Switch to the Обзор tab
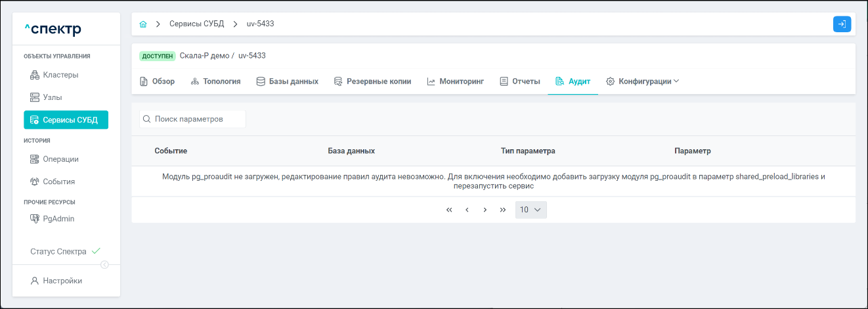 point(158,82)
